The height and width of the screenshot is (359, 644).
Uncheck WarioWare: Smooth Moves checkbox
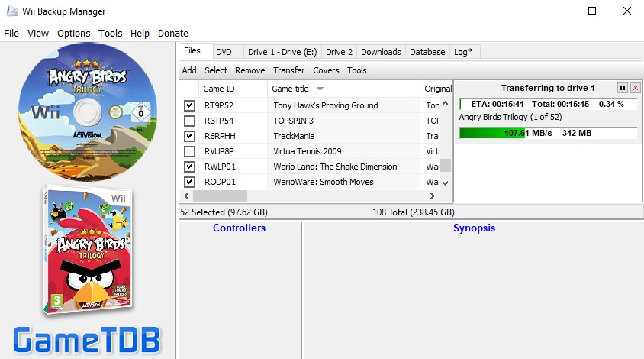tap(189, 182)
